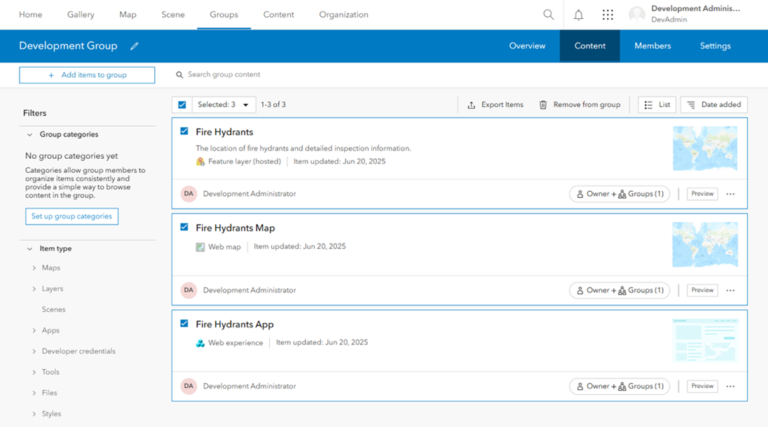Viewport: 768px width, 427px height.
Task: Open the Selected: 3 dropdown
Action: click(x=224, y=105)
